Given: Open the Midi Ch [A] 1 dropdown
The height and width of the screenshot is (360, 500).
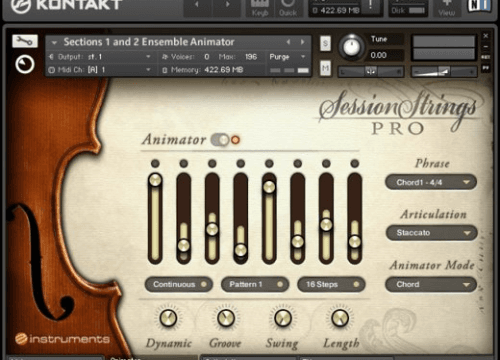Looking at the screenshot, I should (x=100, y=70).
